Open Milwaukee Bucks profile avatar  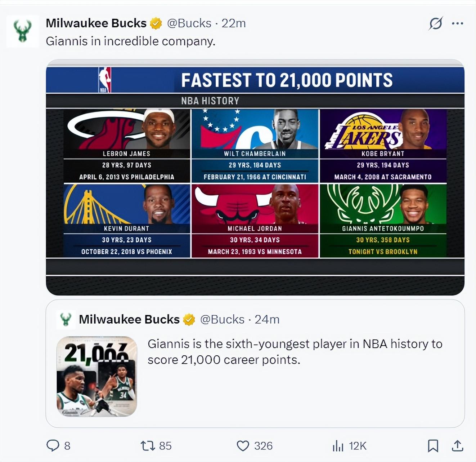point(22,31)
